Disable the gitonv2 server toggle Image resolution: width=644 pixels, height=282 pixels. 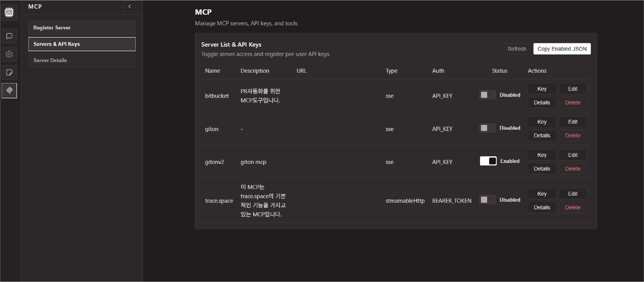pos(488,161)
